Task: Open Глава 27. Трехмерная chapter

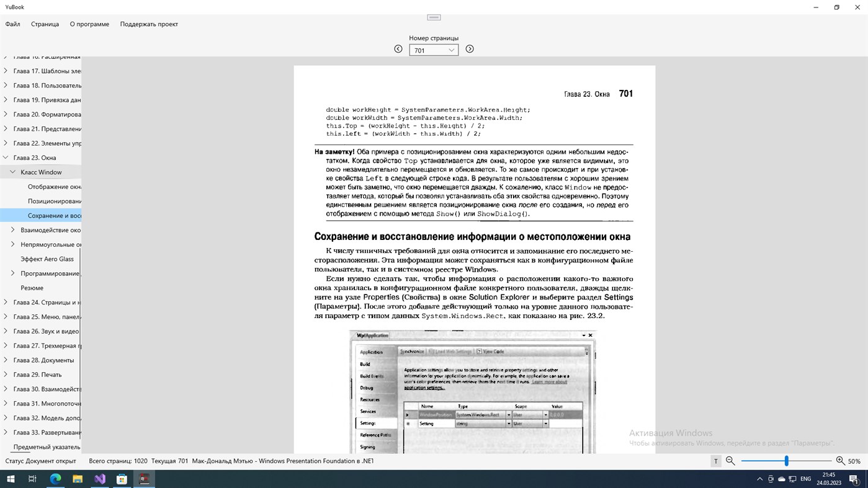Action: pos(47,346)
